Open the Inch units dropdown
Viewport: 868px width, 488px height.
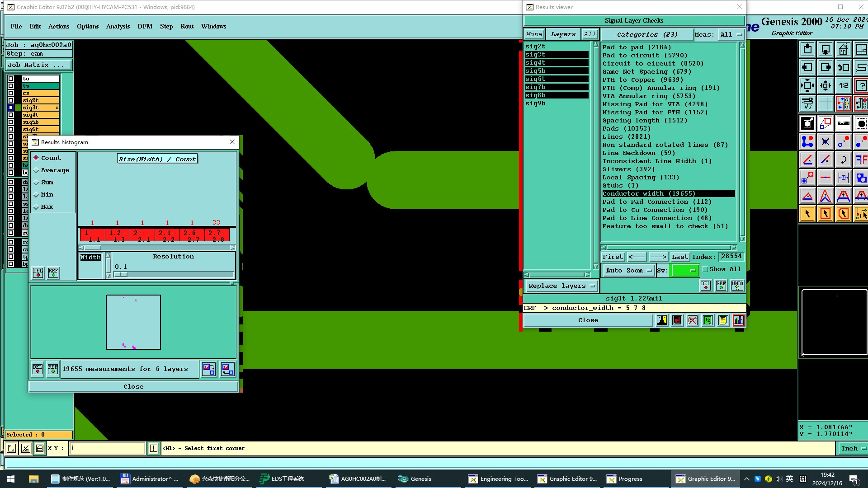pyautogui.click(x=853, y=449)
